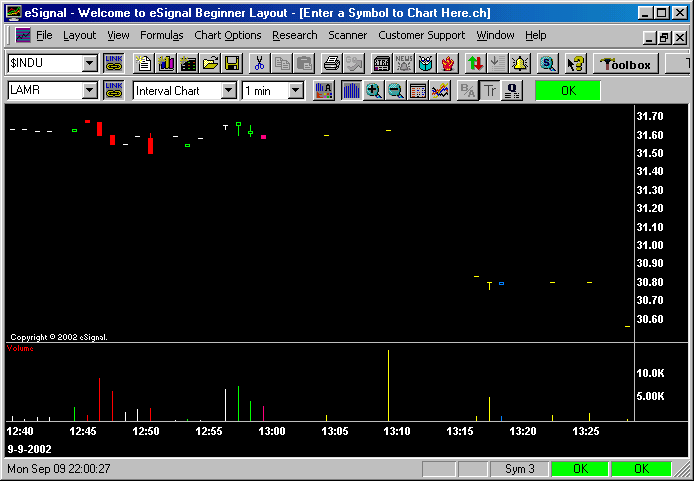Open the File menu
Image resolution: width=694 pixels, height=481 pixels.
[x=44, y=35]
